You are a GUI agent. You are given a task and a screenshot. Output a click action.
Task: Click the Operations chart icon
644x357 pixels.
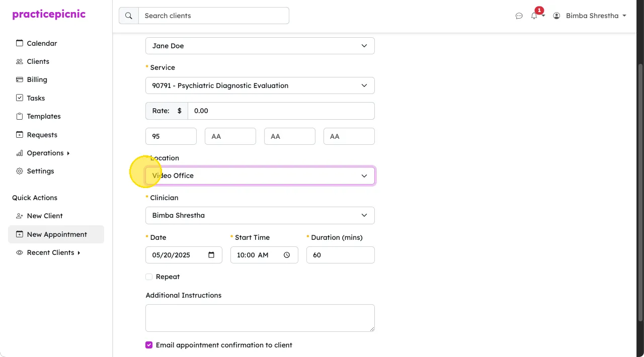pos(20,153)
